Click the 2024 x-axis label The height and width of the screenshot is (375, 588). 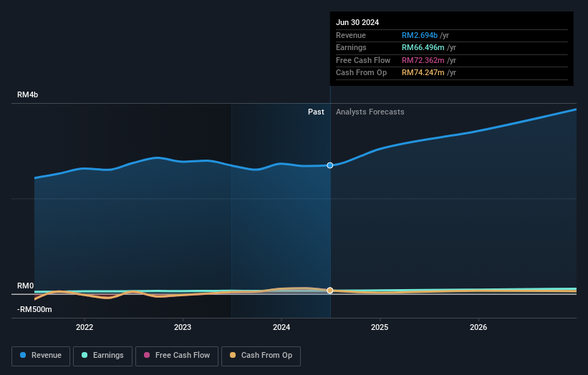[x=281, y=328]
